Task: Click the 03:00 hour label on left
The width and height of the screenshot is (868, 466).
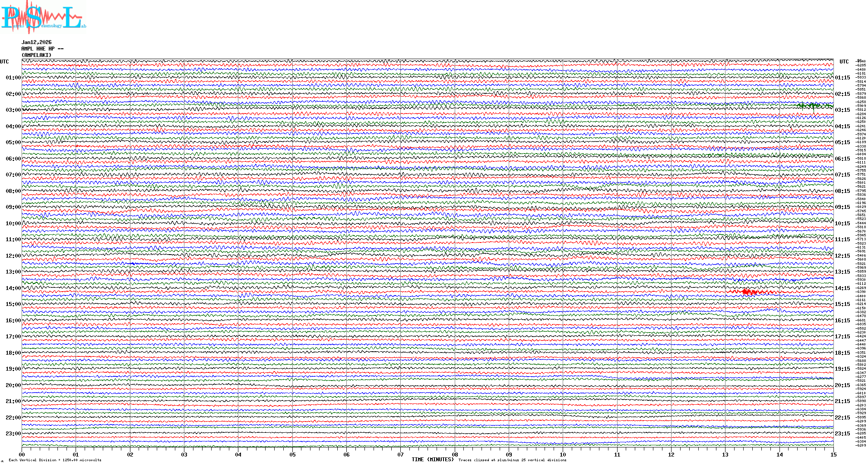Action: [x=13, y=110]
